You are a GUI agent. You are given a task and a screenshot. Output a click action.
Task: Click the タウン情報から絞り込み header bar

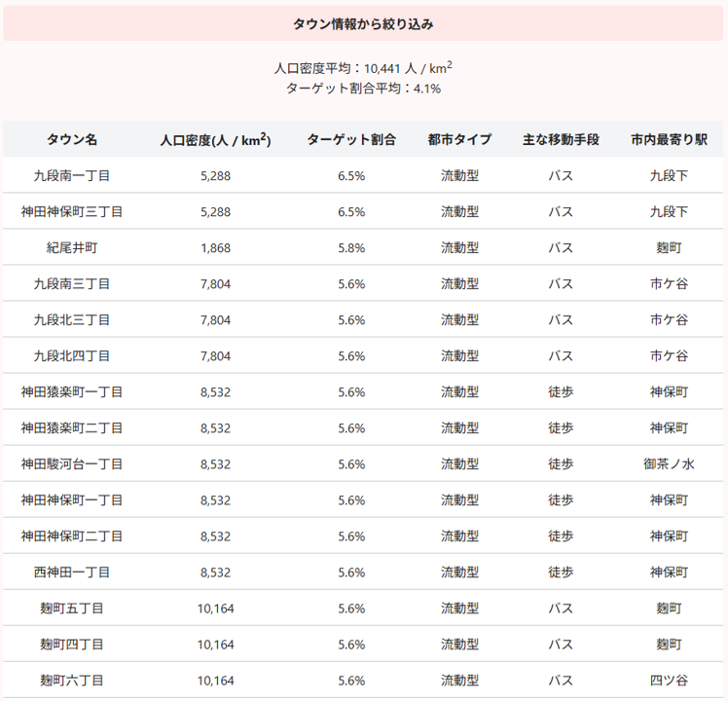(x=363, y=23)
